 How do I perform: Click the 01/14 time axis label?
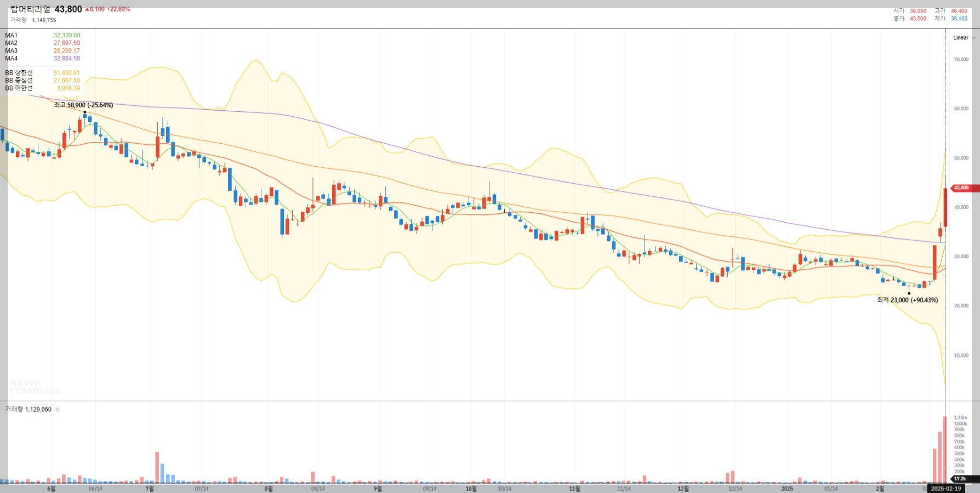[x=831, y=489]
